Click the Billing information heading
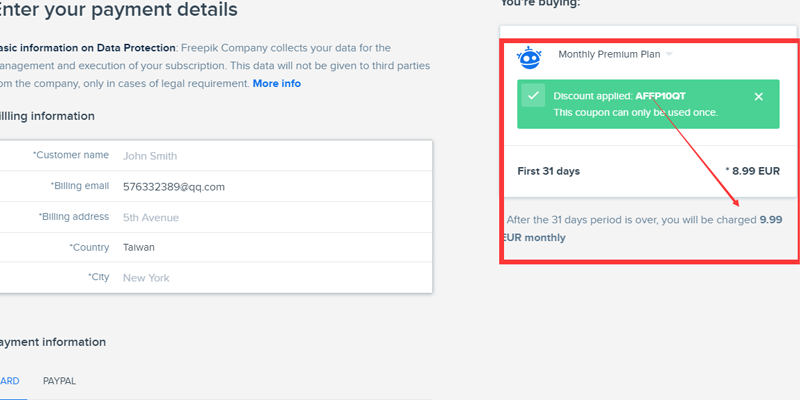 (46, 116)
